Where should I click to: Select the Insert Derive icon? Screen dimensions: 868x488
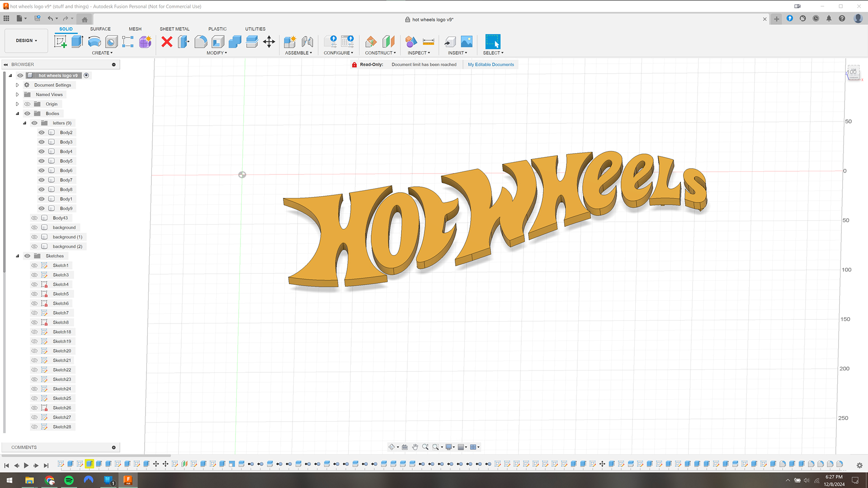pyautogui.click(x=449, y=42)
